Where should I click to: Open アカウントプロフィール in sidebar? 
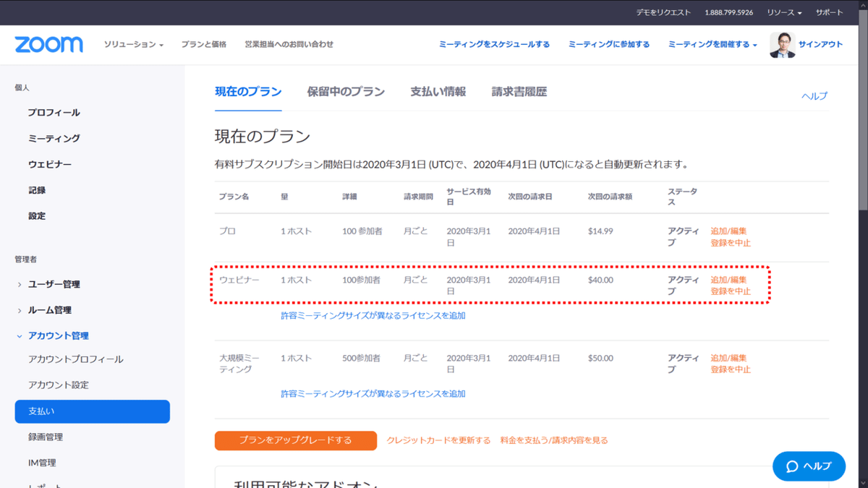pyautogui.click(x=76, y=359)
